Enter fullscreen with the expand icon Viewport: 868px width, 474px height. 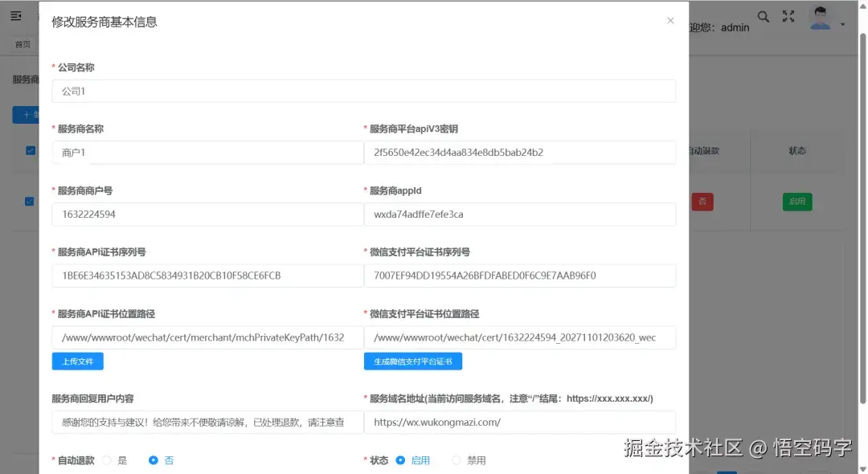(x=788, y=16)
